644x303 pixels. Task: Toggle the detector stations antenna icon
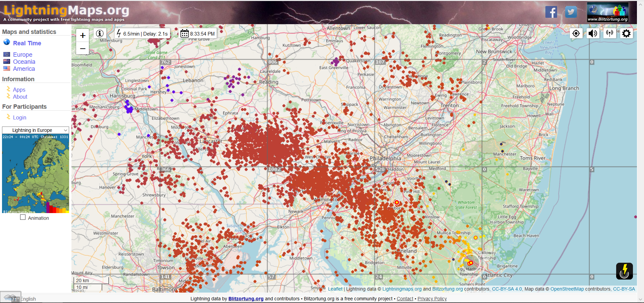[609, 34]
